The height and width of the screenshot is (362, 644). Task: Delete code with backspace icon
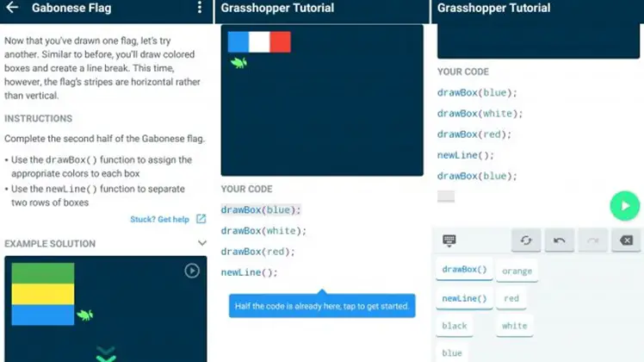point(626,240)
